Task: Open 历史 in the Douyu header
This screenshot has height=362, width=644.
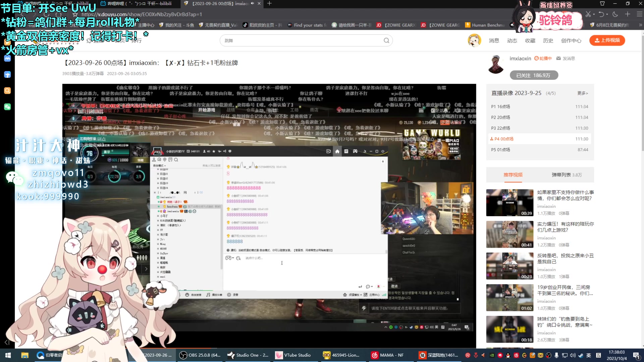Action: [x=548, y=41]
